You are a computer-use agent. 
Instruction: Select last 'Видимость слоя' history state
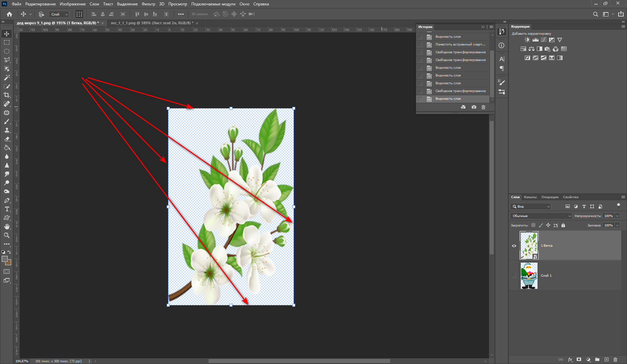(x=453, y=99)
